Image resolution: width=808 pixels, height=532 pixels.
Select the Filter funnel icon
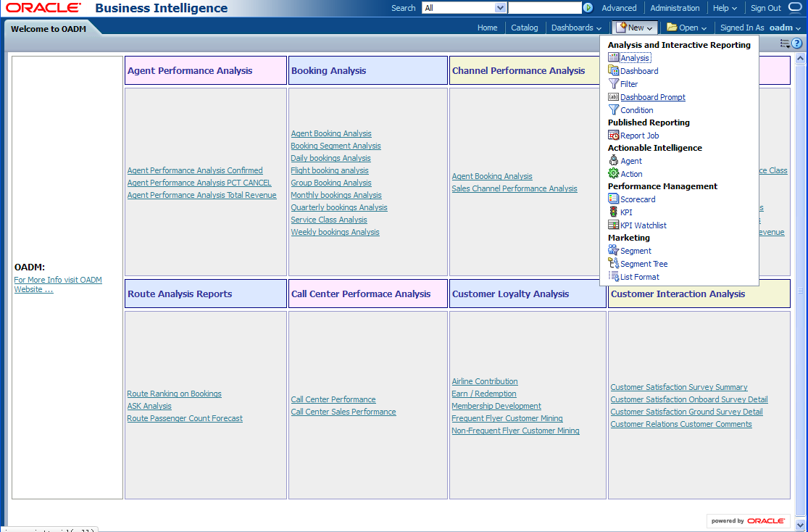coord(613,84)
